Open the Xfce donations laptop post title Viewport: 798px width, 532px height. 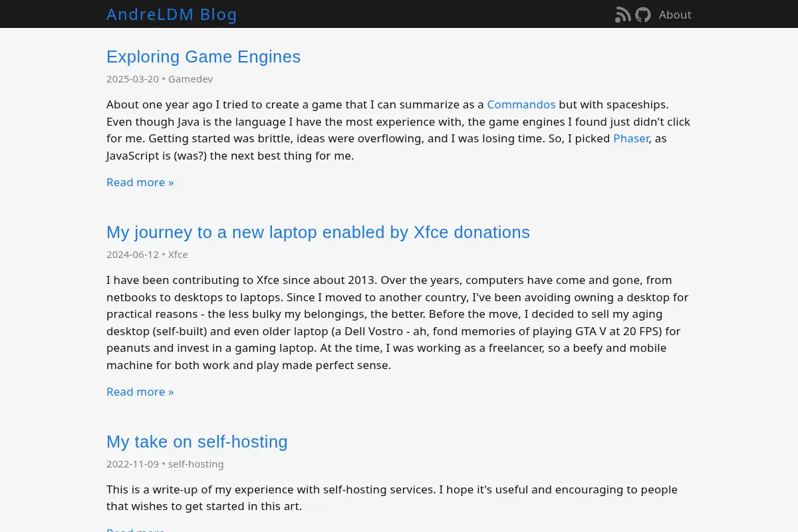pos(318,232)
